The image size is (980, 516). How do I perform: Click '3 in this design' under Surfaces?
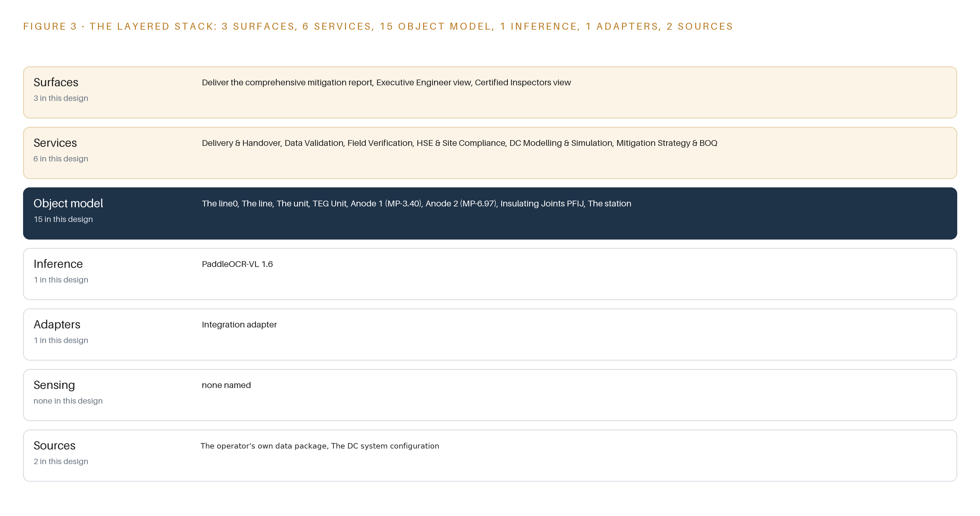click(61, 98)
